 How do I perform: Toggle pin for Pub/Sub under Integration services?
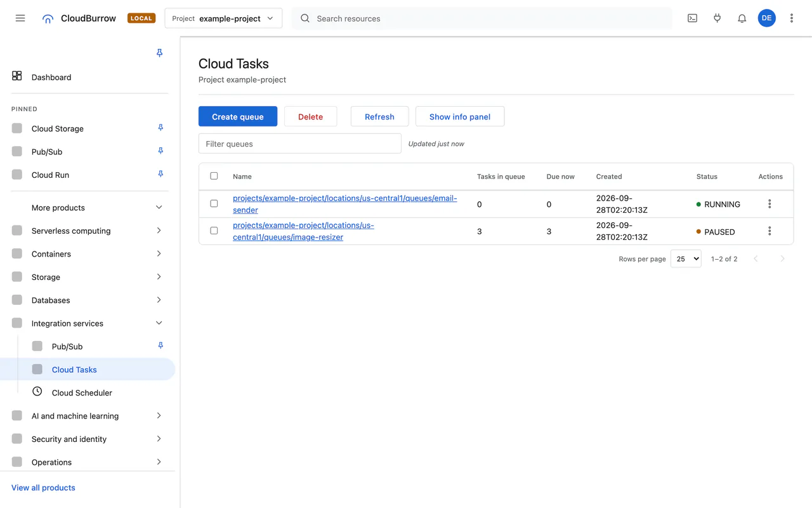coord(160,346)
